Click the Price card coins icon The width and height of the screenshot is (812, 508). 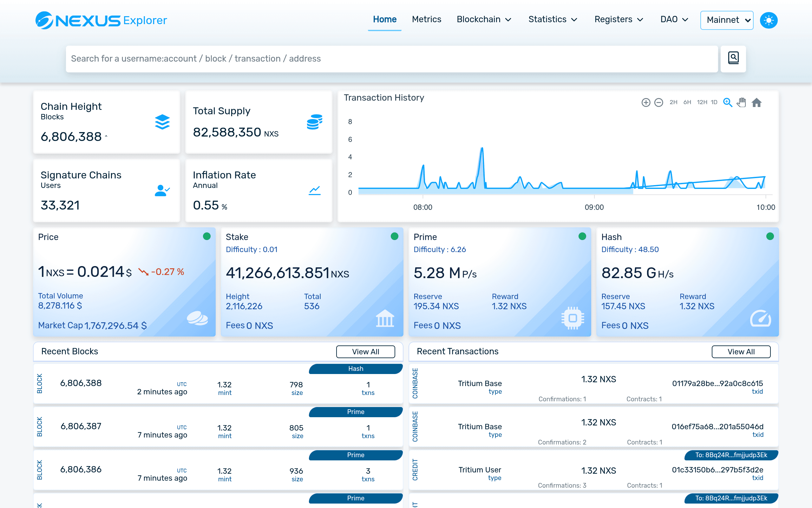[197, 318]
